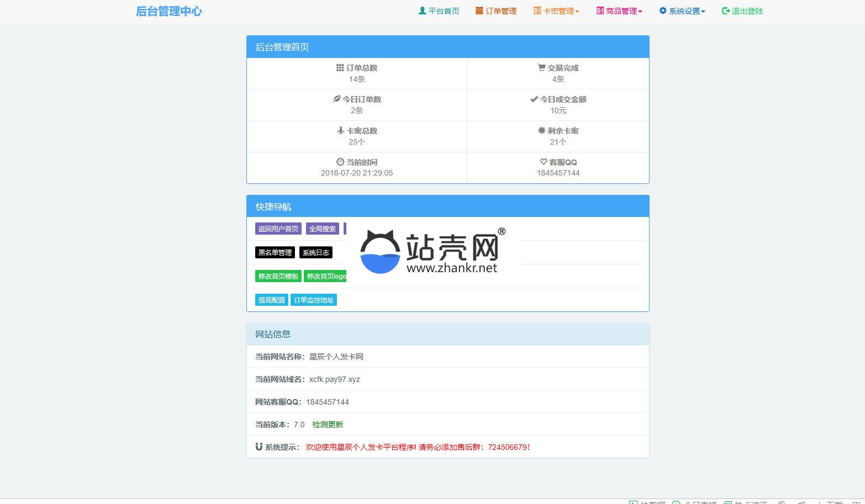Expand the 卡密管理 dropdown menu
Screen dimensions: 865x504
[x=556, y=11]
